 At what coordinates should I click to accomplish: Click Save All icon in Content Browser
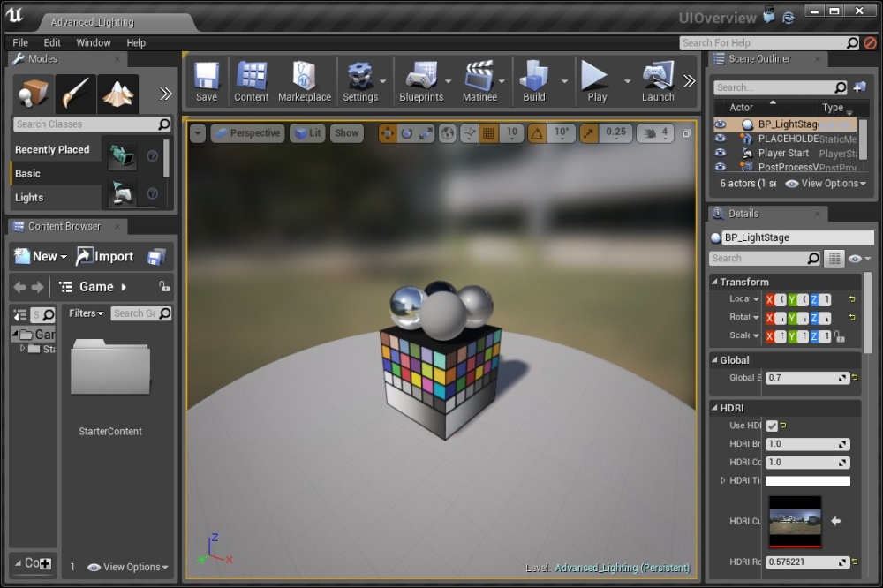point(156,257)
